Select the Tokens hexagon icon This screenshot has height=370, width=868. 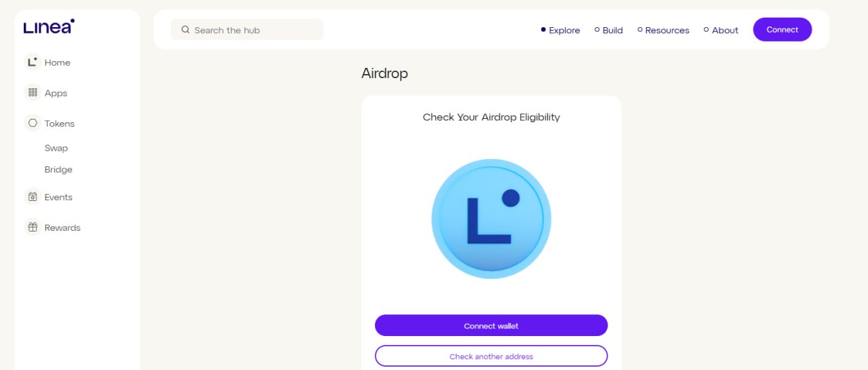[32, 124]
